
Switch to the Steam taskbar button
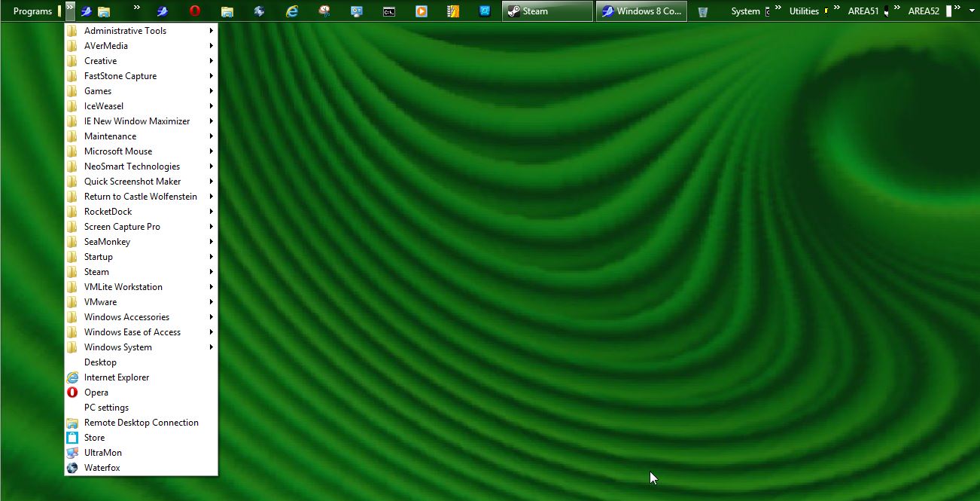point(547,11)
